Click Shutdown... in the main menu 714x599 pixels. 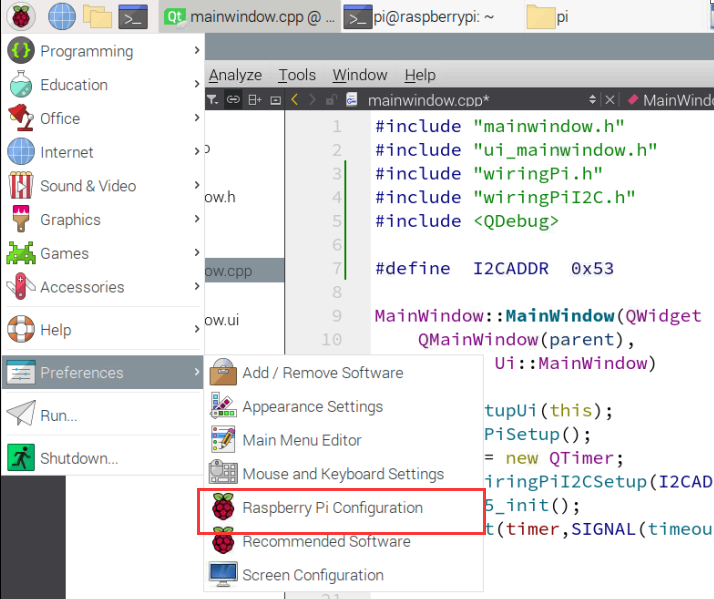click(x=103, y=458)
